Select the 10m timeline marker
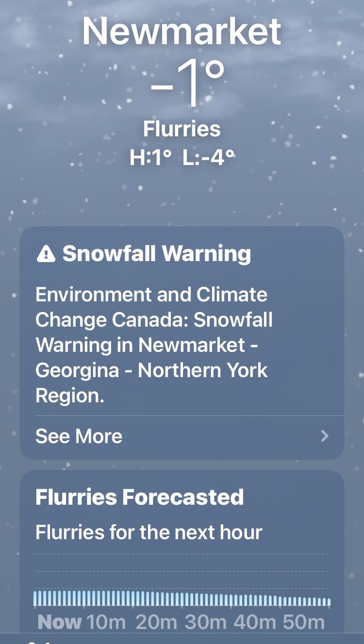The width and height of the screenshot is (364, 644). (x=106, y=622)
